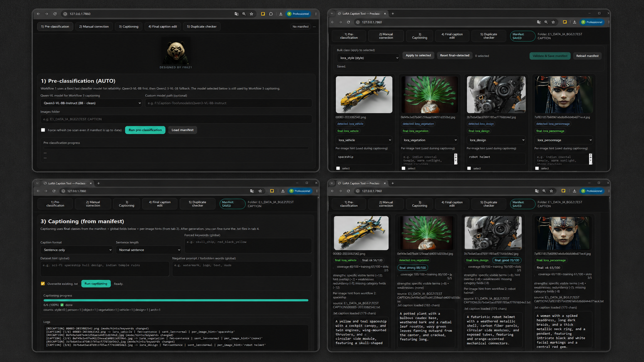Click yellow extension icon in top-left window
644x362 pixels.
coord(263,14)
